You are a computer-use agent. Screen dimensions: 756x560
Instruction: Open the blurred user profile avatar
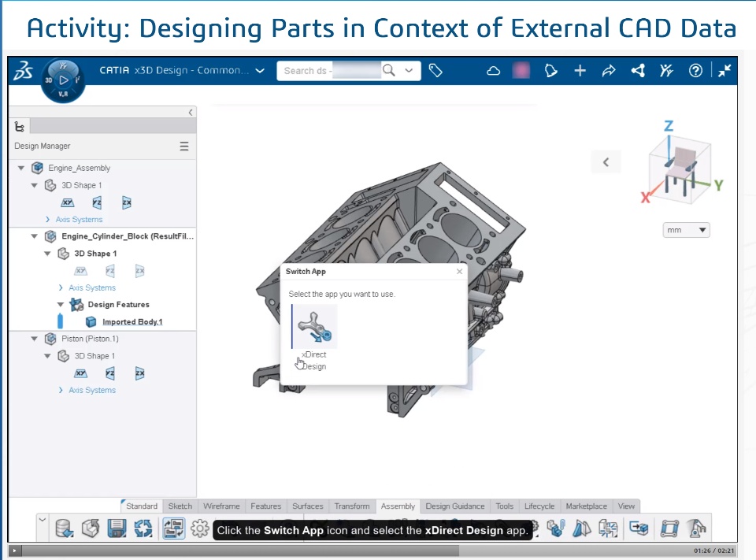[521, 70]
